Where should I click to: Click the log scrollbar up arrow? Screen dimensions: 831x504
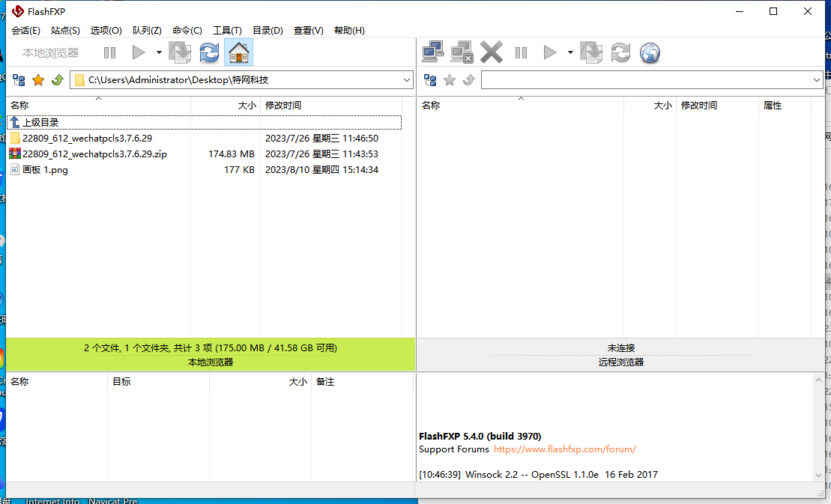click(819, 380)
